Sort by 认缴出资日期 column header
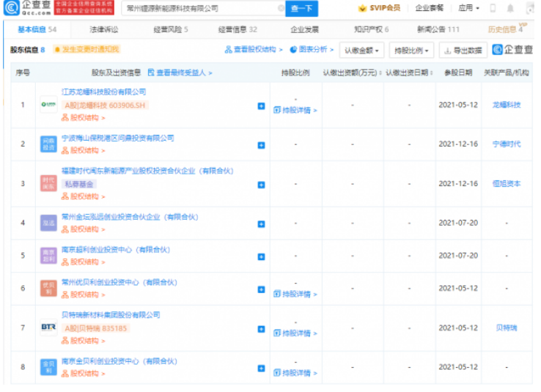Viewport: 541px width, 392px height. (x=409, y=73)
